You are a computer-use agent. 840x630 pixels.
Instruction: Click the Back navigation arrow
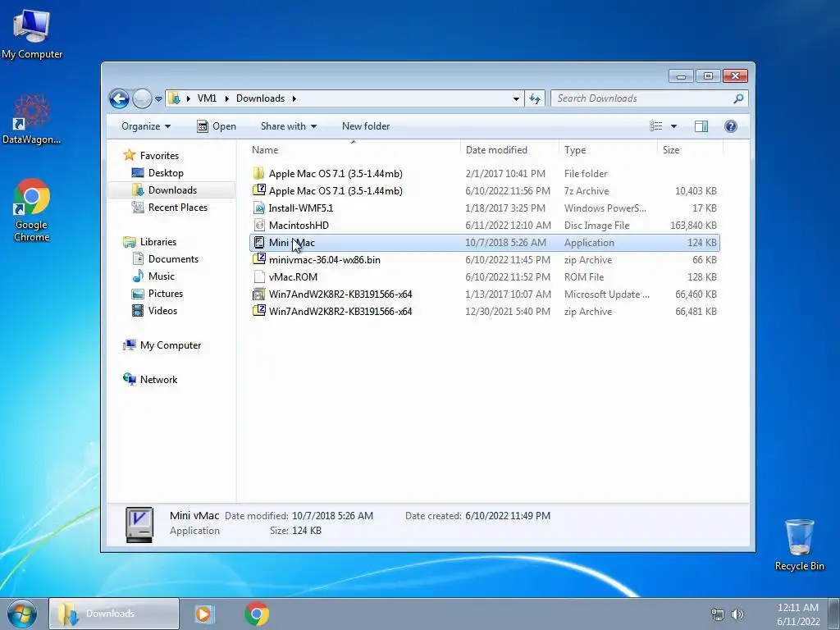(119, 98)
